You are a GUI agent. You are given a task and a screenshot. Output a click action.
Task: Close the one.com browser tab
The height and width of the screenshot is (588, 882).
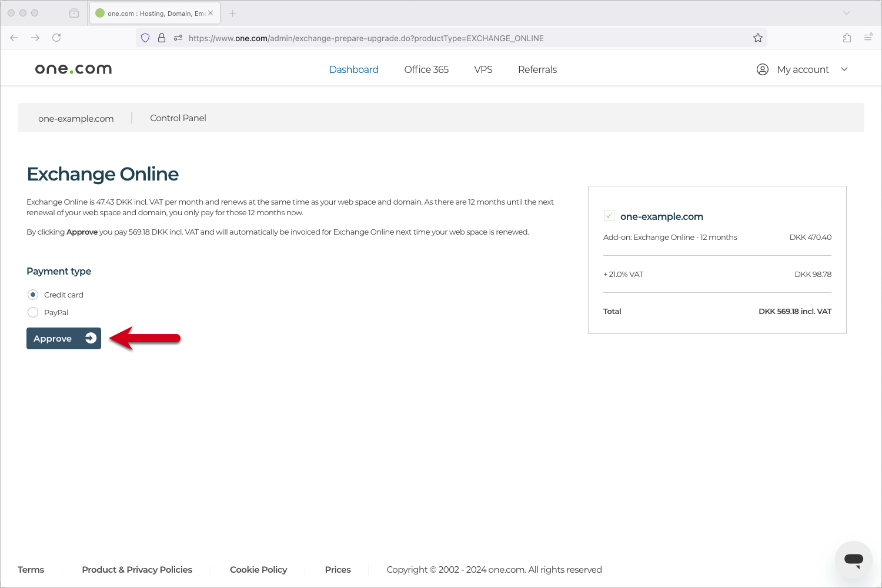(x=211, y=13)
